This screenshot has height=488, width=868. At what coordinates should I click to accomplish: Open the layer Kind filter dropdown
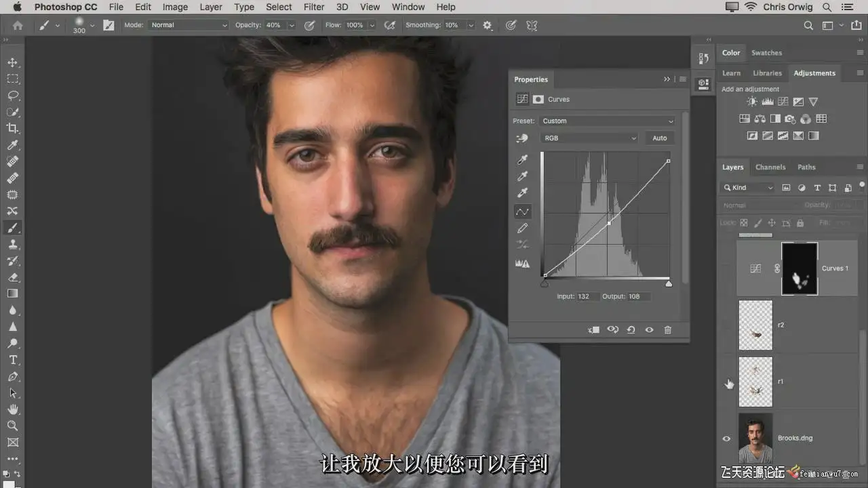[x=747, y=188]
